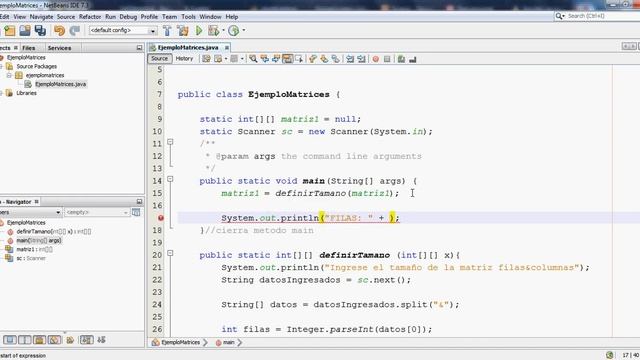Undo the last edit
The width and height of the screenshot is (640, 360).
pyautogui.click(x=59, y=31)
